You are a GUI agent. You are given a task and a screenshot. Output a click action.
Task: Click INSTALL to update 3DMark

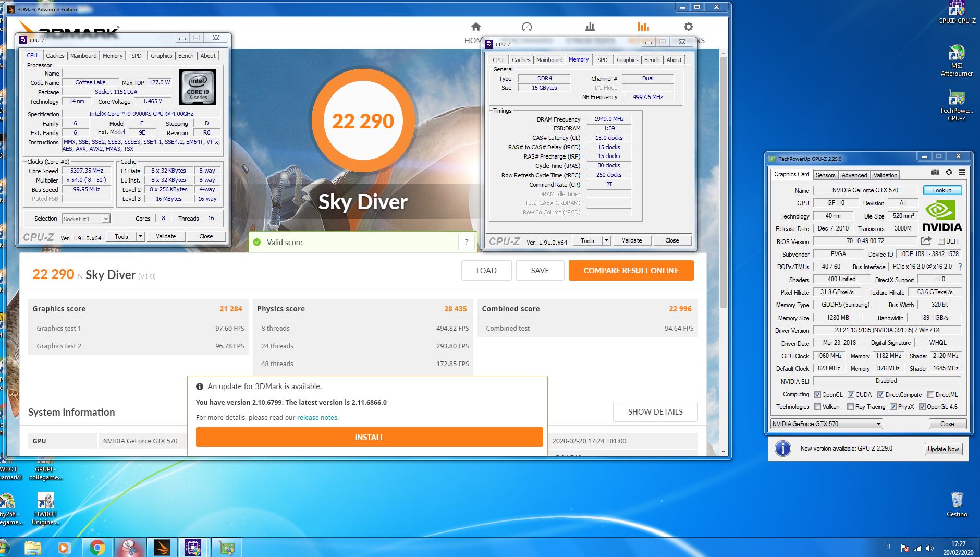tap(369, 437)
